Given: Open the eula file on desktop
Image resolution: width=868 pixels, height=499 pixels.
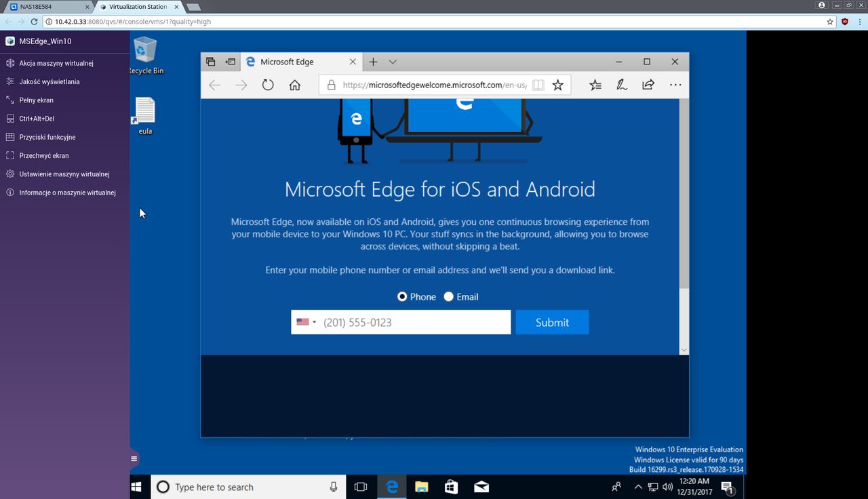Looking at the screenshot, I should click(145, 116).
